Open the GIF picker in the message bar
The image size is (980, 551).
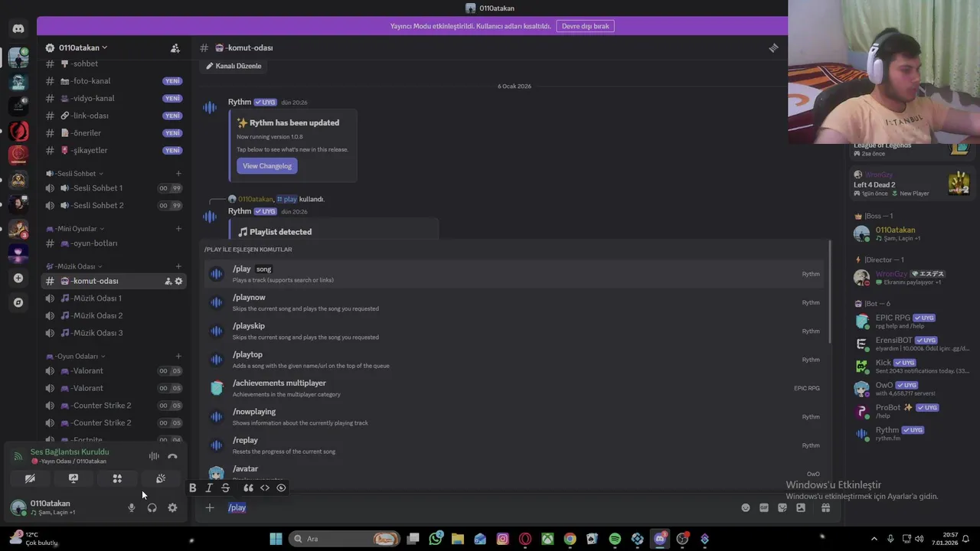pos(764,507)
